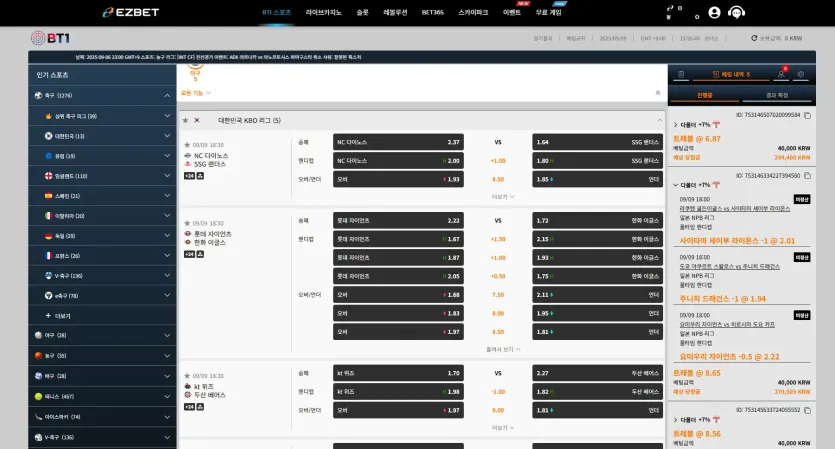
Task: Expand 야구 (28) sport in sidebar
Action: coord(167,336)
